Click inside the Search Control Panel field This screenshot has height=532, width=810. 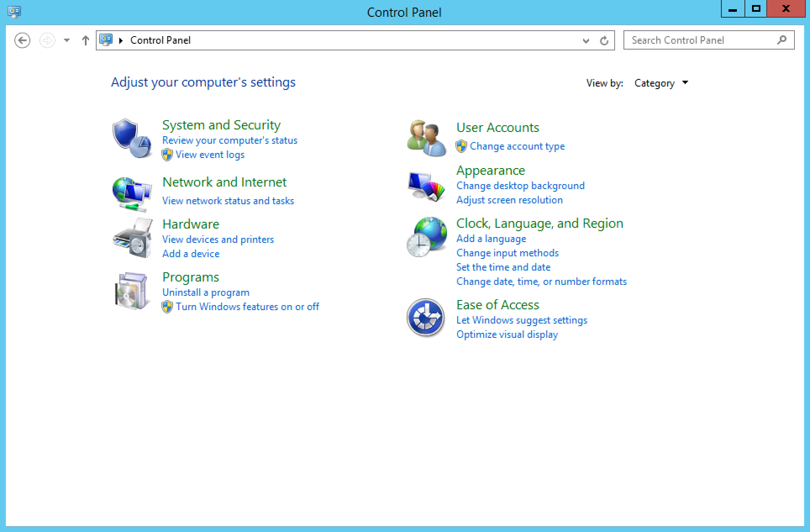pyautogui.click(x=697, y=40)
